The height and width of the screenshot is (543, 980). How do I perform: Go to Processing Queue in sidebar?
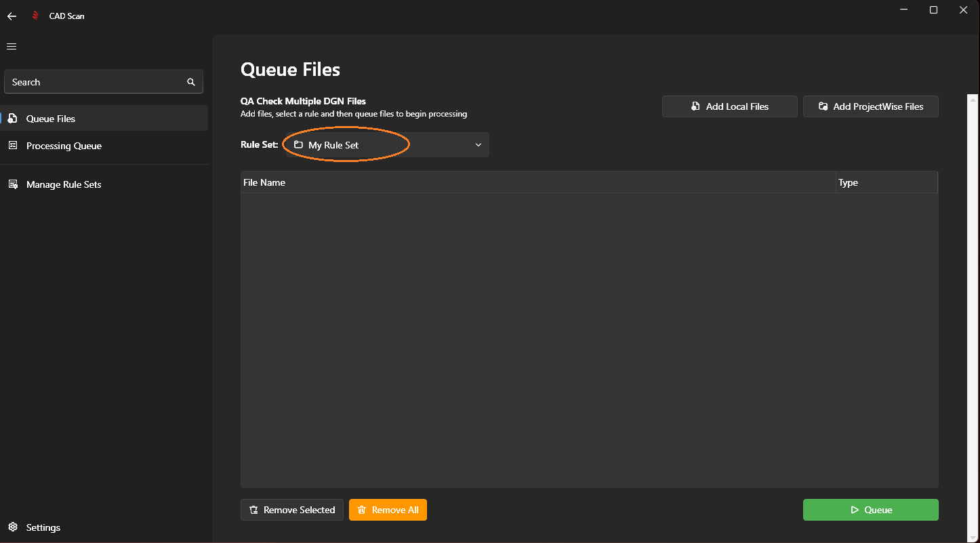[x=64, y=146]
